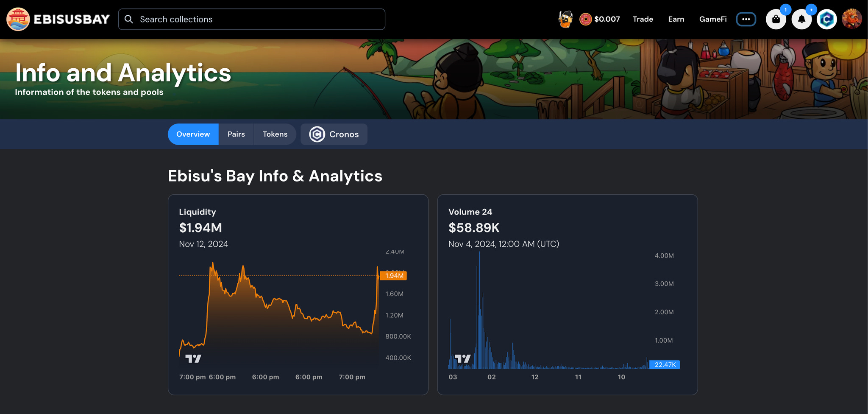Screen dimensions: 868x414
Task: Click the 12 date tick on Volume chart
Action: point(535,377)
